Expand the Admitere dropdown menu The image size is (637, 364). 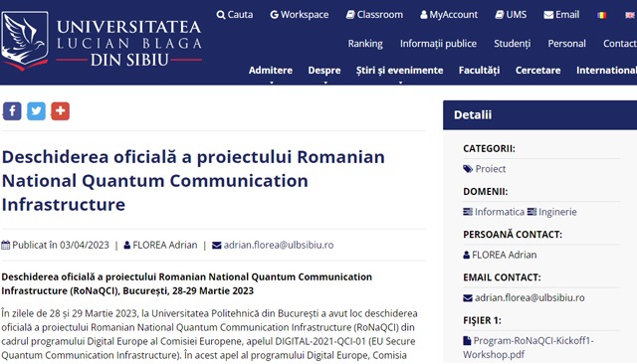click(x=271, y=71)
